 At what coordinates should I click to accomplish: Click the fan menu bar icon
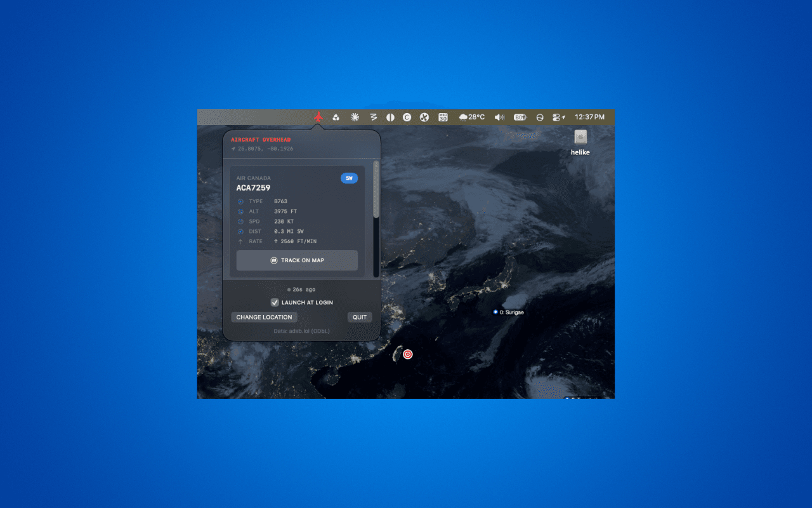tap(424, 117)
